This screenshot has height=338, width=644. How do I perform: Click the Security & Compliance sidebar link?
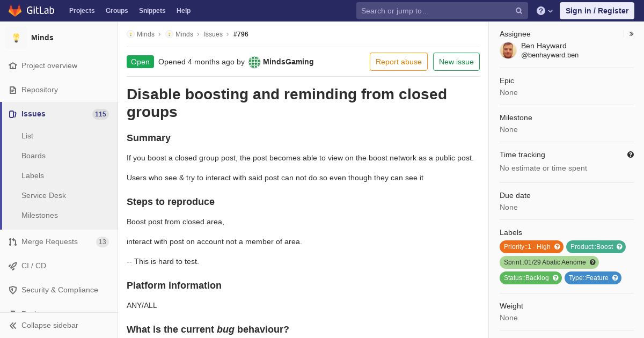(60, 290)
